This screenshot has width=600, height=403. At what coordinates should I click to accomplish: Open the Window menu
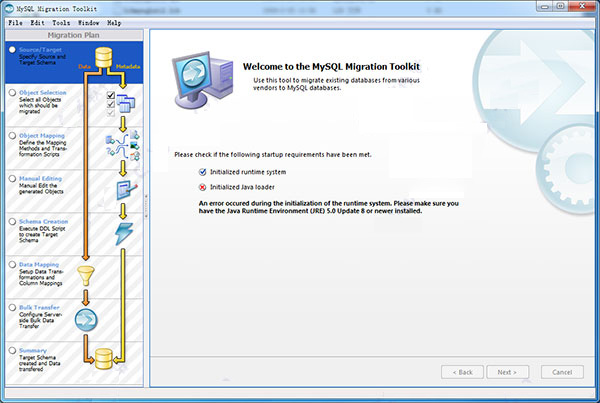88,23
